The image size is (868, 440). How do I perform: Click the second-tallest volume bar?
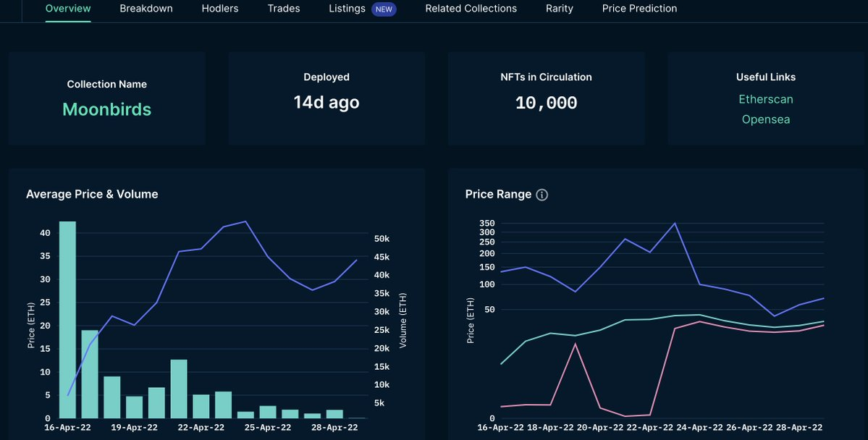(x=90, y=373)
